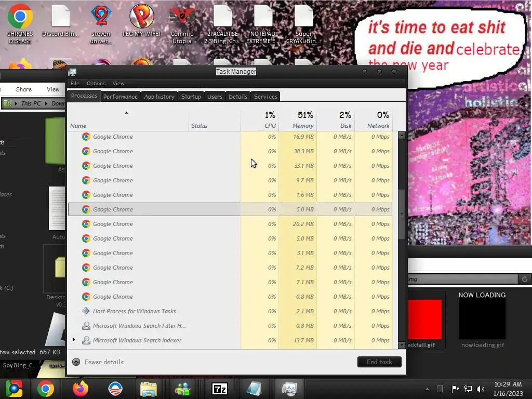532x399 pixels.
Task: Open the CHRONES DISEASE Chrome desktop shortcut
Action: 20,24
